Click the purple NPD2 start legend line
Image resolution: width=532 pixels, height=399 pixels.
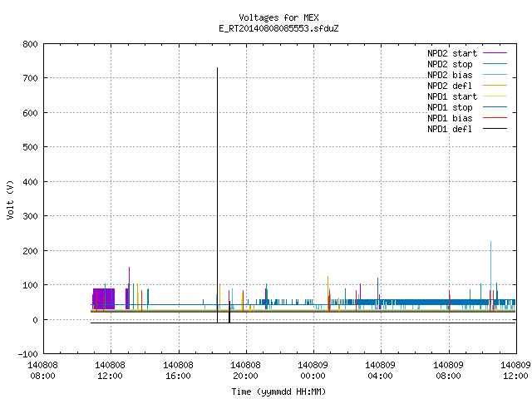495,53
